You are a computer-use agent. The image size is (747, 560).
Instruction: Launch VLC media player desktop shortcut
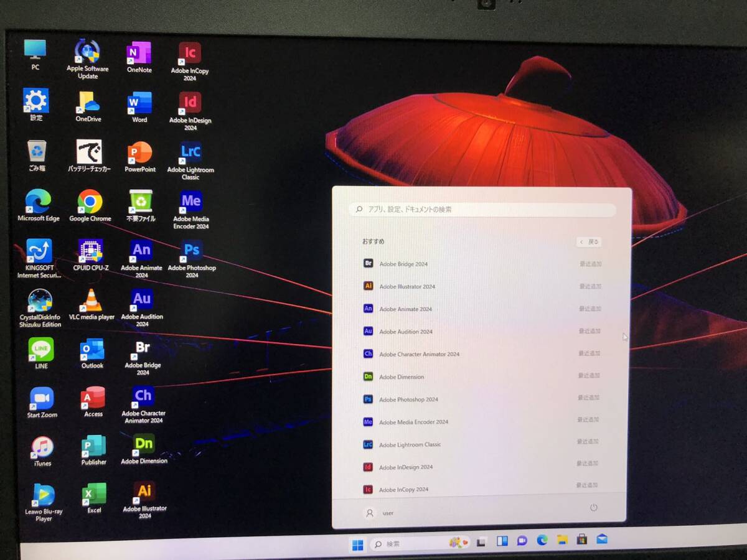coord(92,304)
